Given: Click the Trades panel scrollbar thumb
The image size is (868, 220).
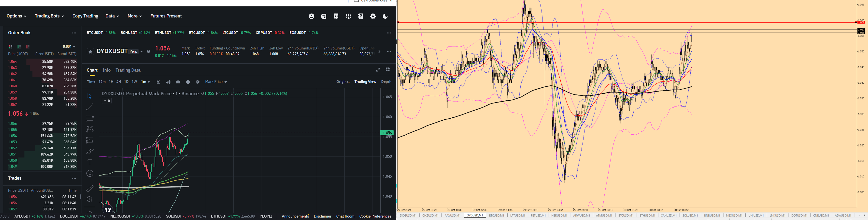Looking at the screenshot, I should (x=81, y=197).
